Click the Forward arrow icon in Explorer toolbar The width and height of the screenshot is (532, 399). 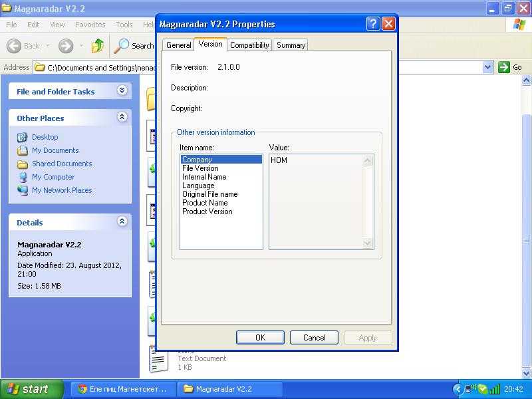[x=66, y=46]
